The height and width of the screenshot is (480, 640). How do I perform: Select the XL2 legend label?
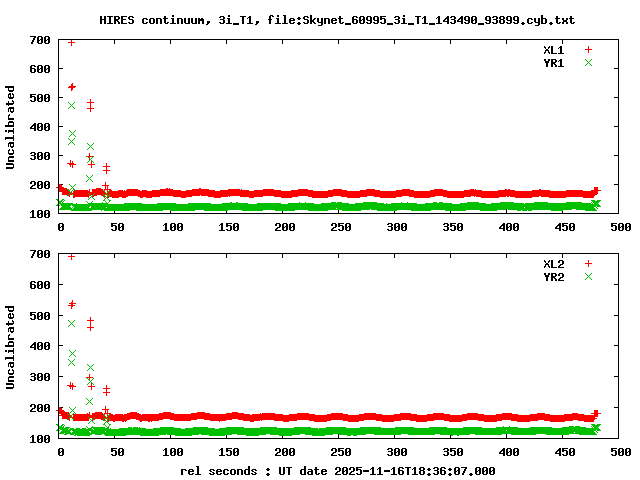(553, 263)
